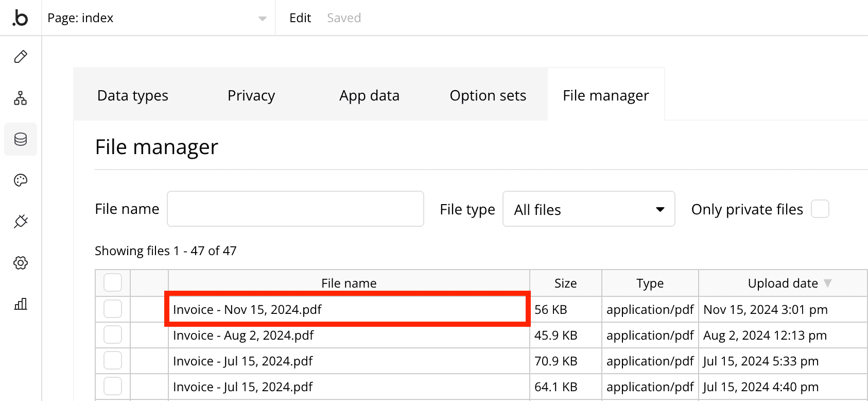Enable the Only private files checkbox
868x401 pixels.
tap(820, 209)
